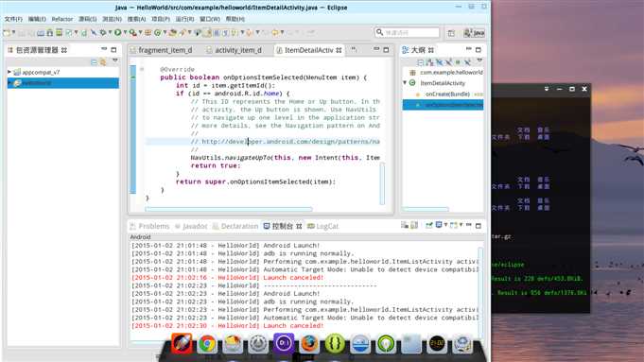Open the Refactor menu
The width and height of the screenshot is (644, 362).
(62, 19)
